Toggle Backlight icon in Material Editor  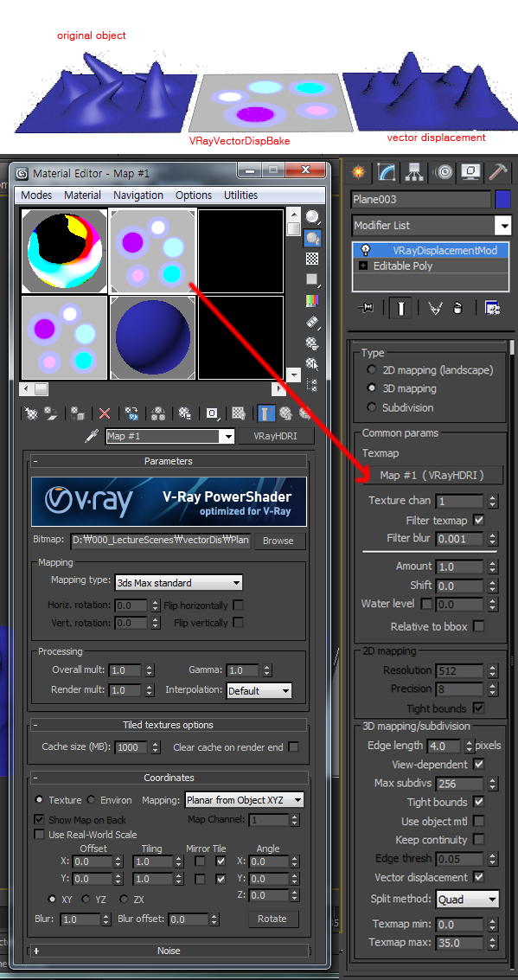point(312,238)
